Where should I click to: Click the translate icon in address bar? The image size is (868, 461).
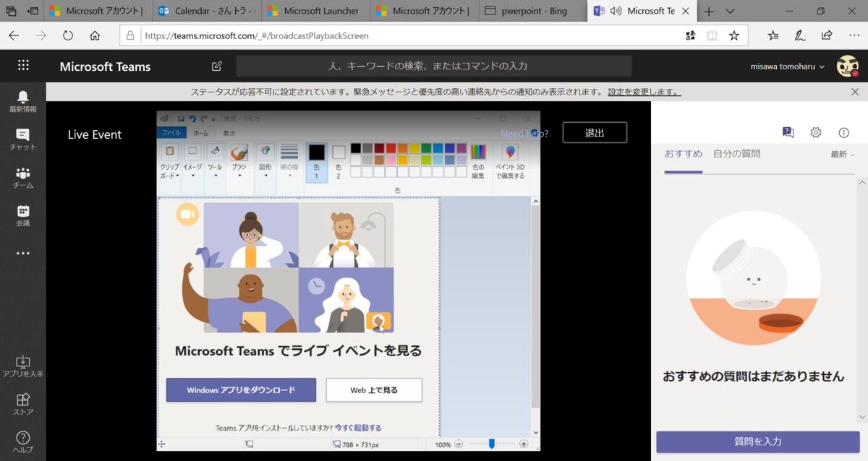[691, 35]
